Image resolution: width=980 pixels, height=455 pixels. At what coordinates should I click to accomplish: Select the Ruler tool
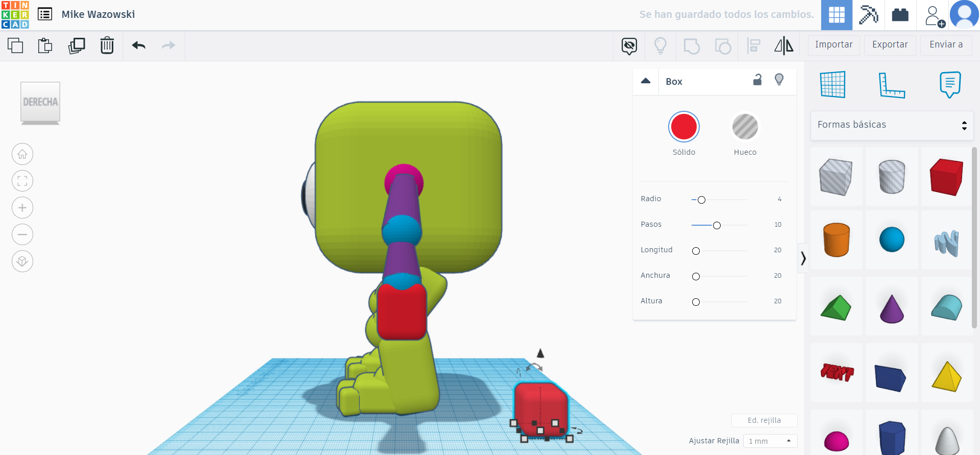pyautogui.click(x=891, y=85)
